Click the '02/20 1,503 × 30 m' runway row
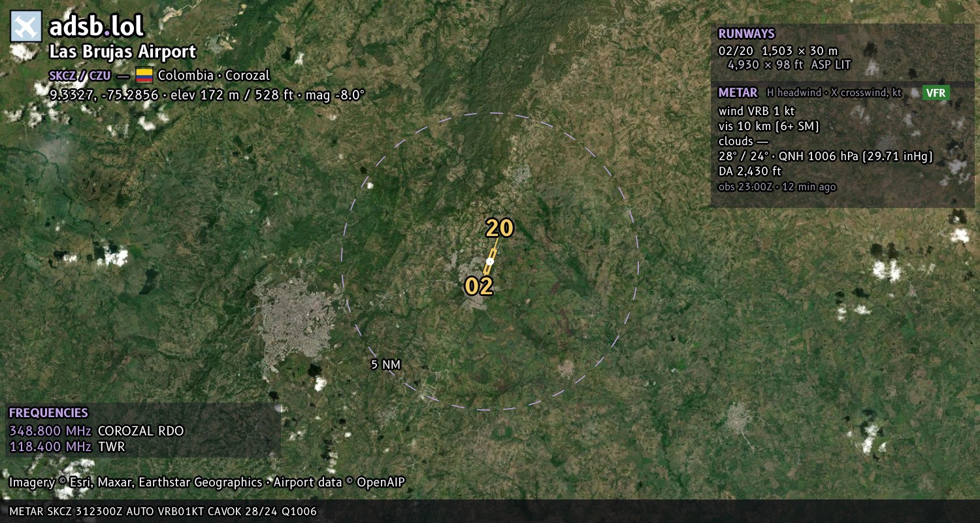The image size is (980, 523). tap(777, 50)
